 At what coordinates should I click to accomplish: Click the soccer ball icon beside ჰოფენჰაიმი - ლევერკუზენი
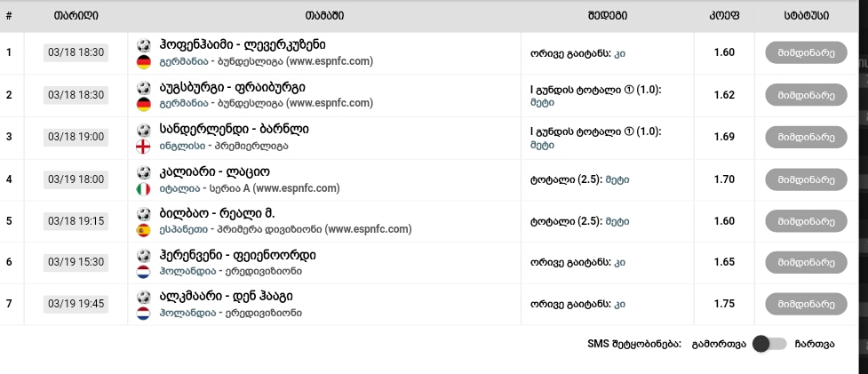pos(144,44)
